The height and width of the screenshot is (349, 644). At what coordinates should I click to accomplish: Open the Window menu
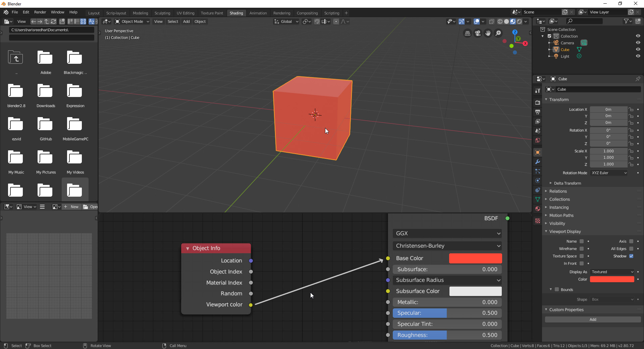tap(57, 12)
